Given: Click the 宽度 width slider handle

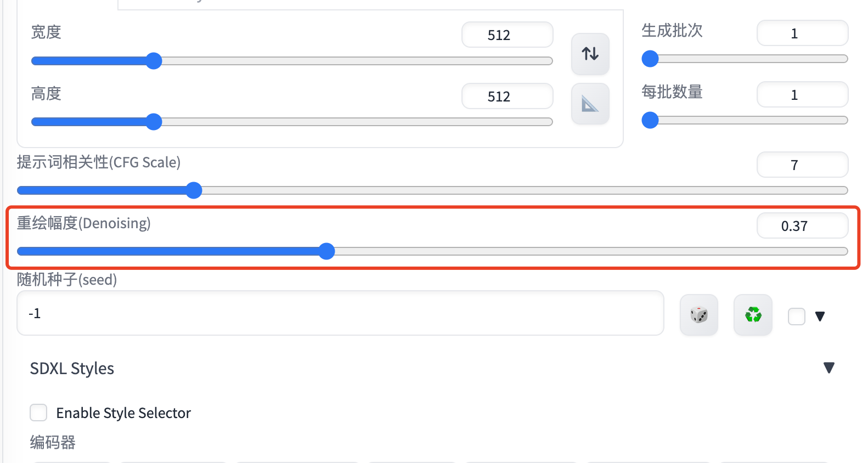Looking at the screenshot, I should coord(154,61).
